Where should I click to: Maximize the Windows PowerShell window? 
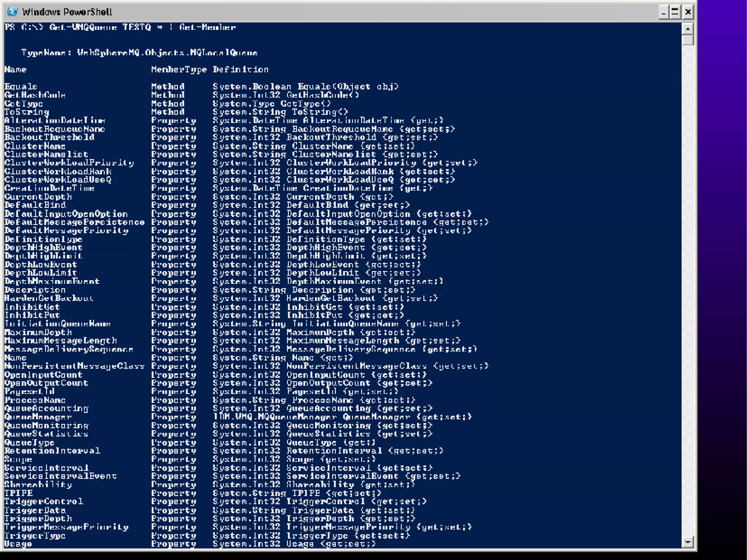click(675, 12)
